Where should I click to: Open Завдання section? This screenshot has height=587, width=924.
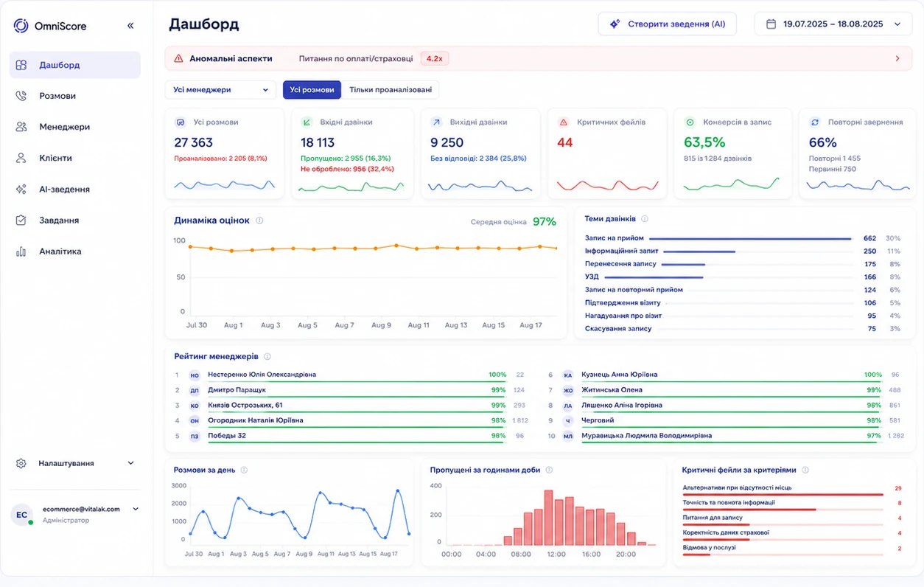tap(74, 220)
